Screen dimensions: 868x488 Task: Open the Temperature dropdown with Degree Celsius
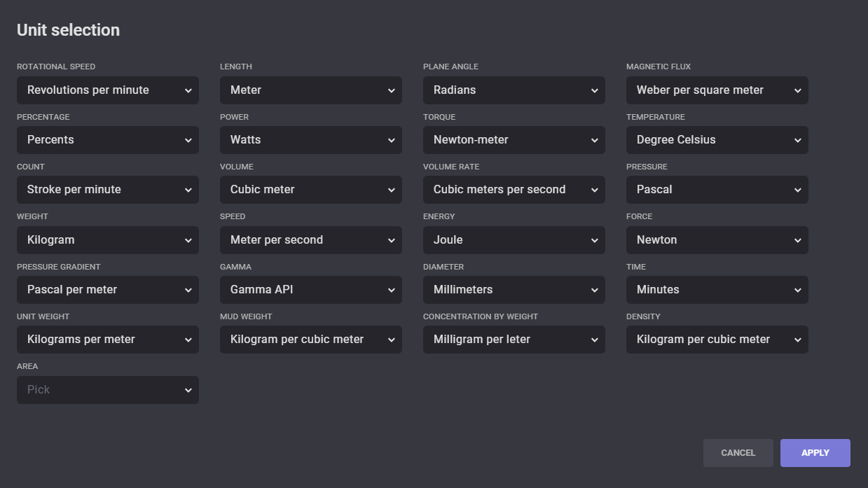pyautogui.click(x=717, y=140)
